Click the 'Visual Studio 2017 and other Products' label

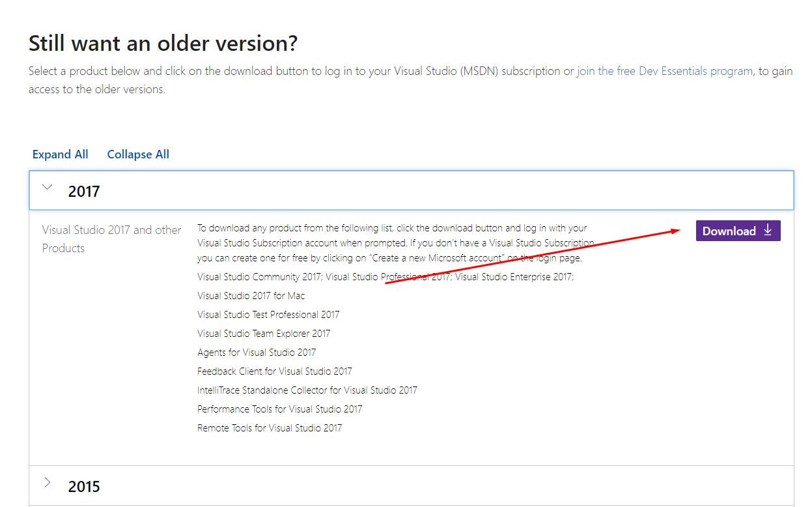[x=111, y=239]
